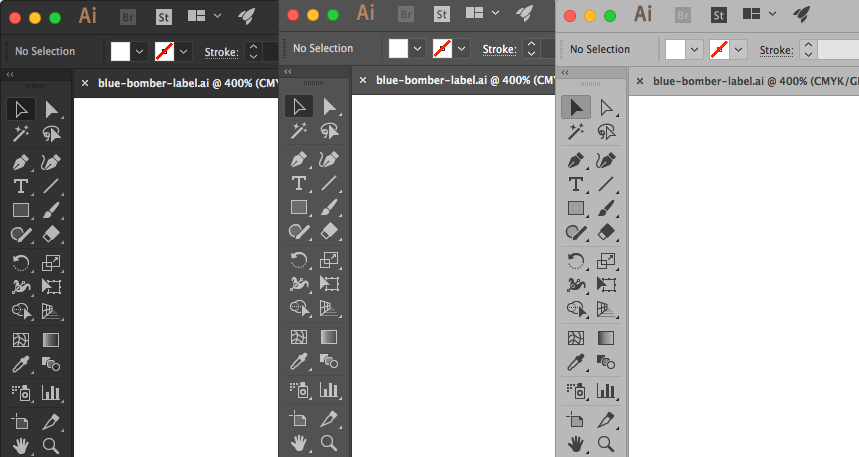The image size is (859, 457).
Task: Pick the Hand tool in the medium-gray window
Action: (299, 443)
